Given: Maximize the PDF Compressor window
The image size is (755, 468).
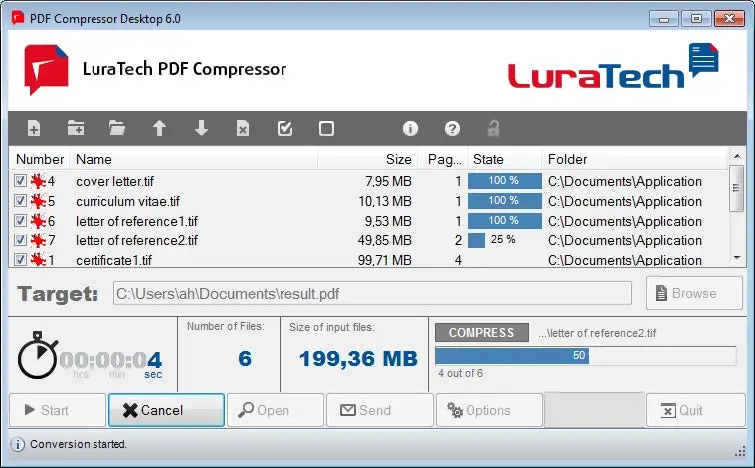Looking at the screenshot, I should 696,19.
